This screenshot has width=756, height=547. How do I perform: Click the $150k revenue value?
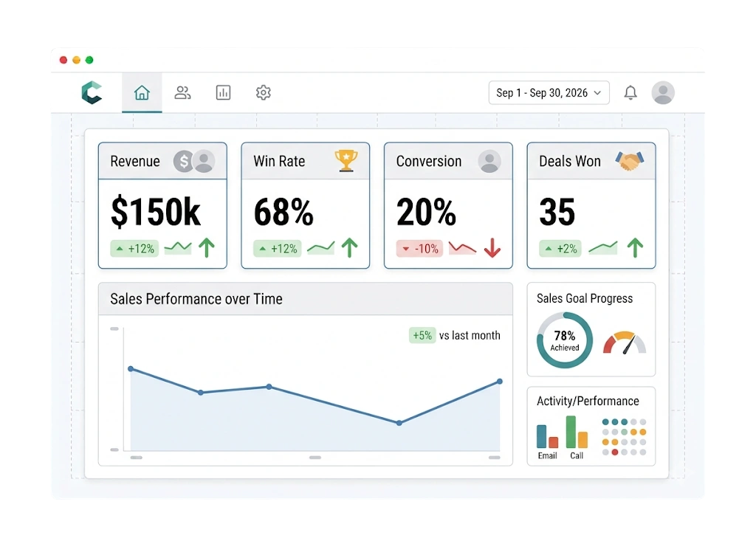coord(155,212)
